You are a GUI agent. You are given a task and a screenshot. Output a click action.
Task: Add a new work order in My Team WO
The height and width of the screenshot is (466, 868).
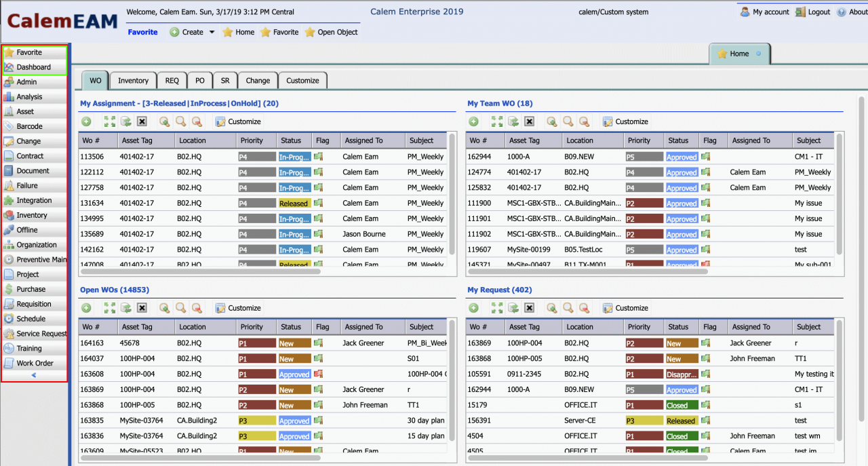pyautogui.click(x=473, y=121)
